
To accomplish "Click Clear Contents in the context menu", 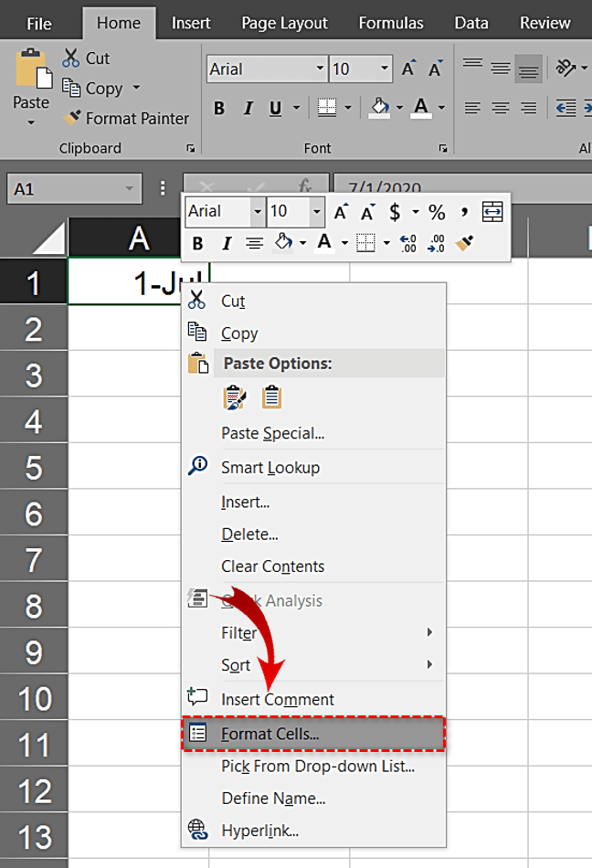I will [x=272, y=566].
